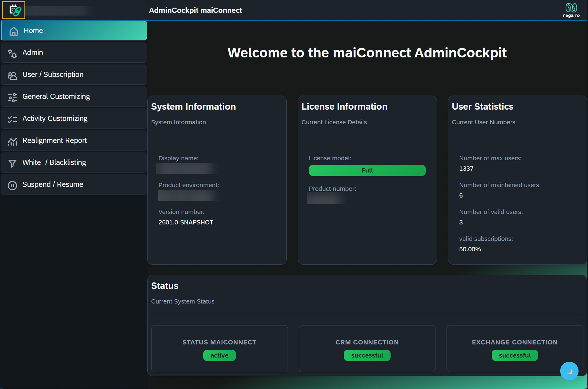588x389 pixels.
Task: Click the maiConnect calendar logo icon
Action: [x=14, y=10]
